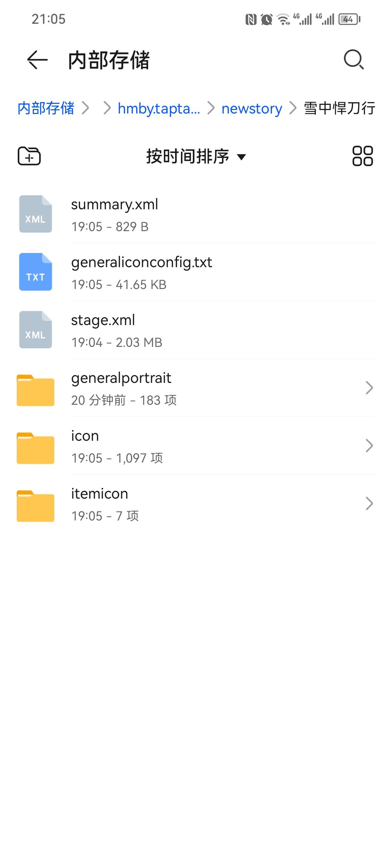Open the search magnifier icon
The image size is (392, 868).
point(354,60)
